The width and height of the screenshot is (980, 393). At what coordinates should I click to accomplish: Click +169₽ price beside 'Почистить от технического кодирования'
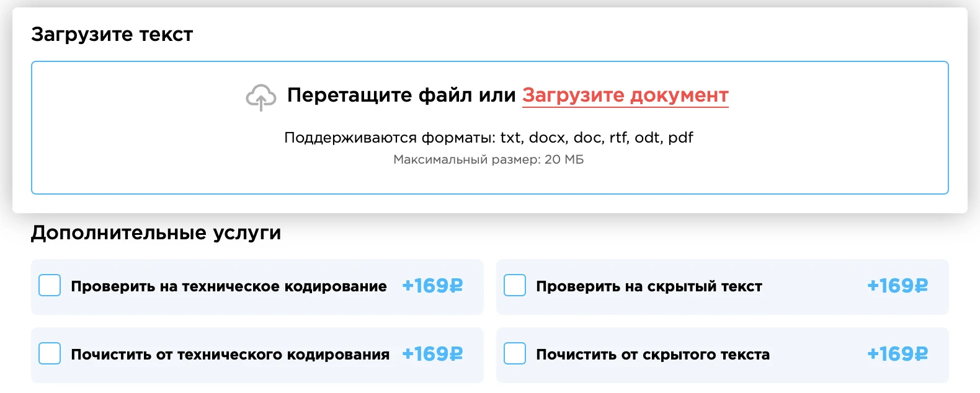(x=432, y=354)
